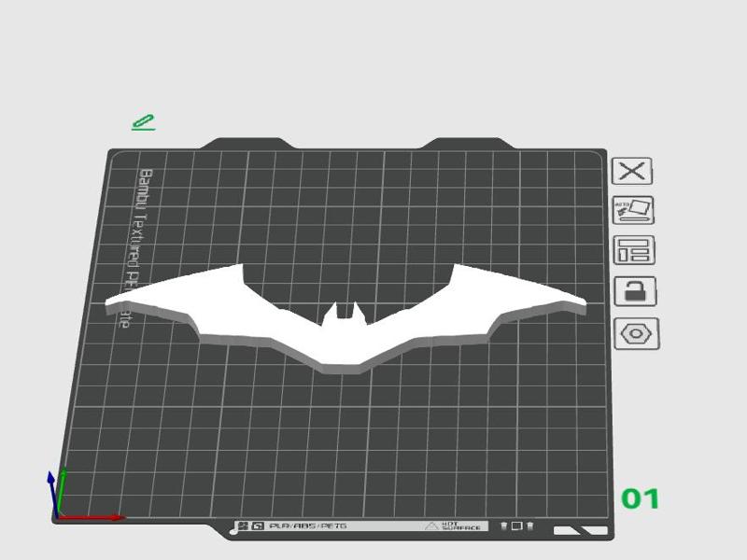Select the white bat model
Screen dimensions: 747x560
click(345, 341)
